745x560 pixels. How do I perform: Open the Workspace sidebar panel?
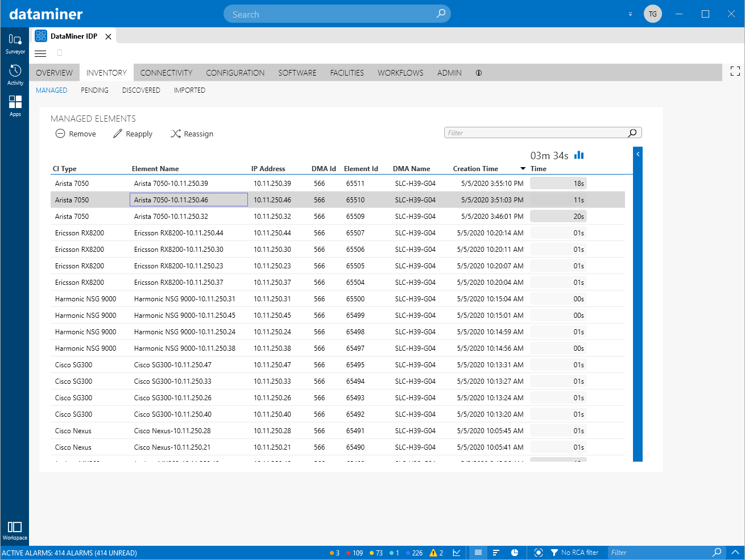[15, 531]
